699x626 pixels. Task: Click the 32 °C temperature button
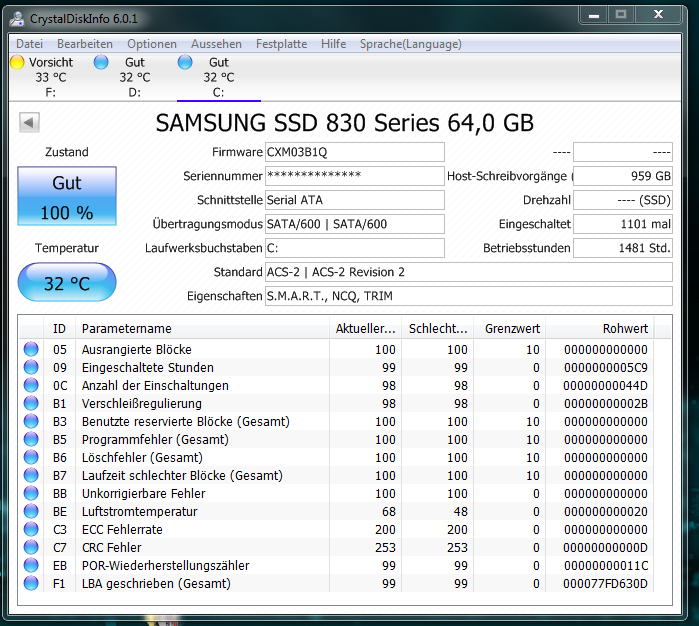click(67, 282)
